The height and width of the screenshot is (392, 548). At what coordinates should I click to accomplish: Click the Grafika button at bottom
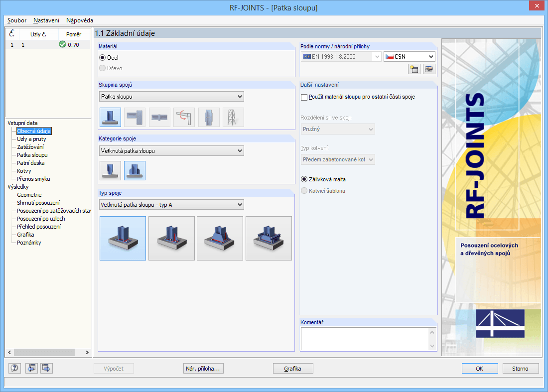click(293, 368)
